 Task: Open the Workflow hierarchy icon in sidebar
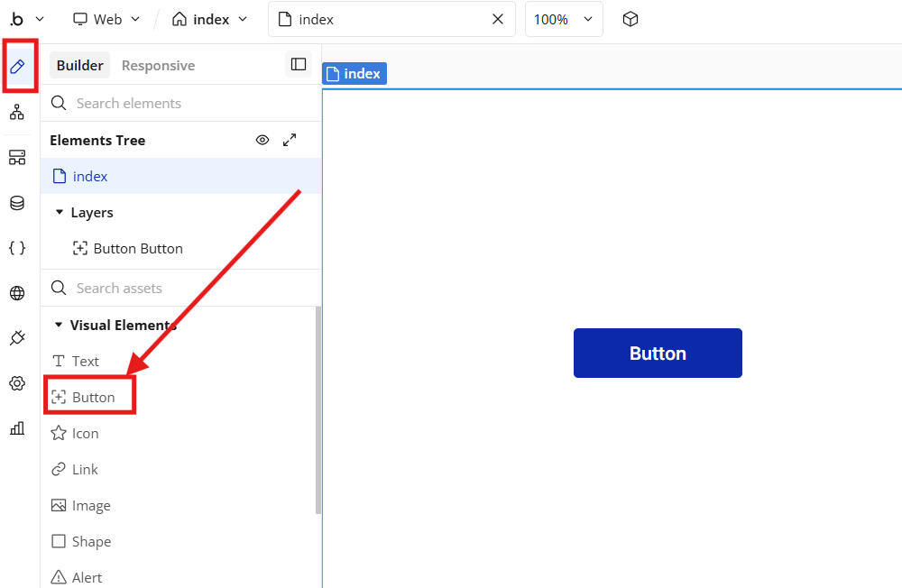tap(17, 112)
